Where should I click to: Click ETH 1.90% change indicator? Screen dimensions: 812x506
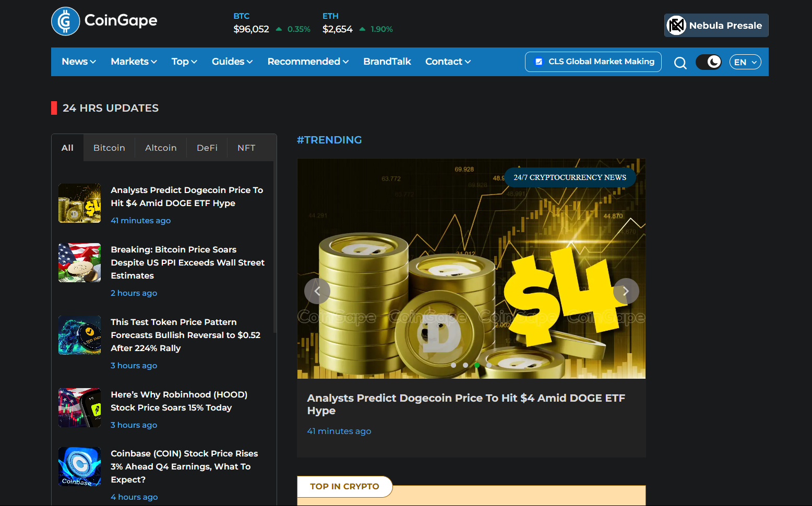point(376,29)
